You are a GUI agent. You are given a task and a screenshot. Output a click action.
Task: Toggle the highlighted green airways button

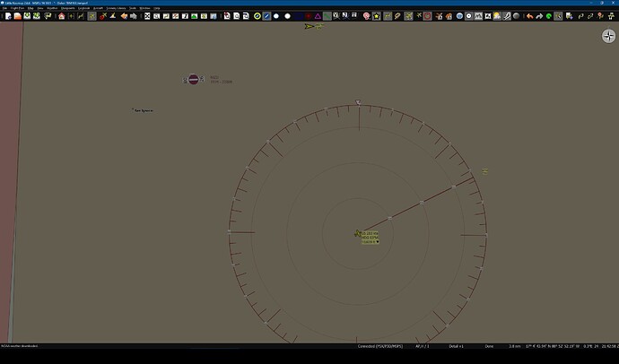click(x=327, y=16)
